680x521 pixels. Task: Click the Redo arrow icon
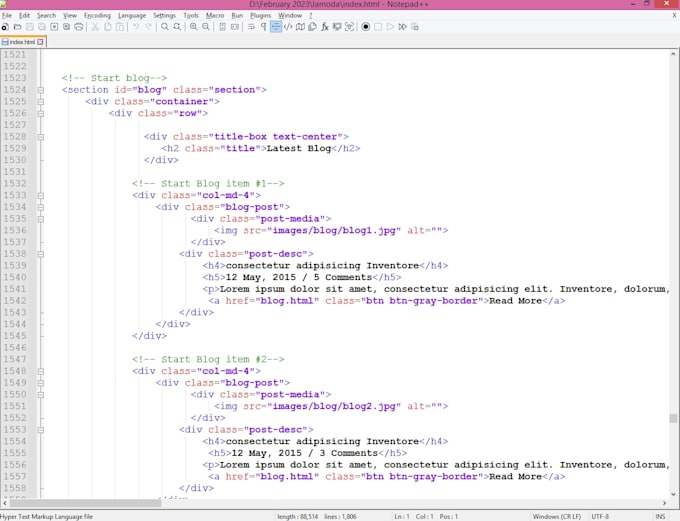[149, 27]
